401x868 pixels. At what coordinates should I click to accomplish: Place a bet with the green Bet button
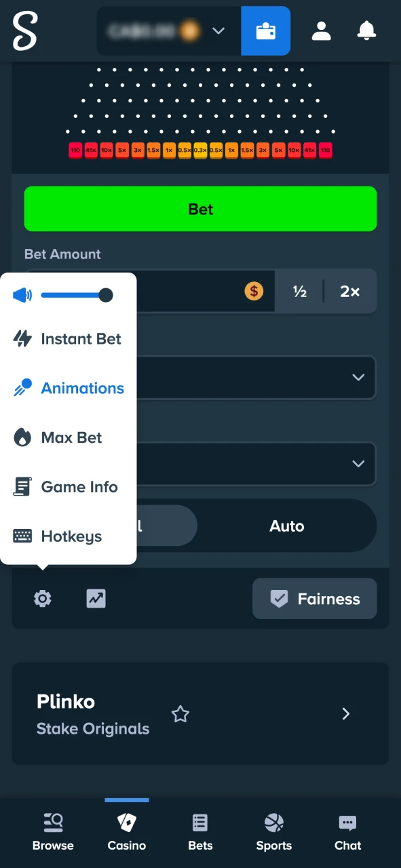point(200,209)
